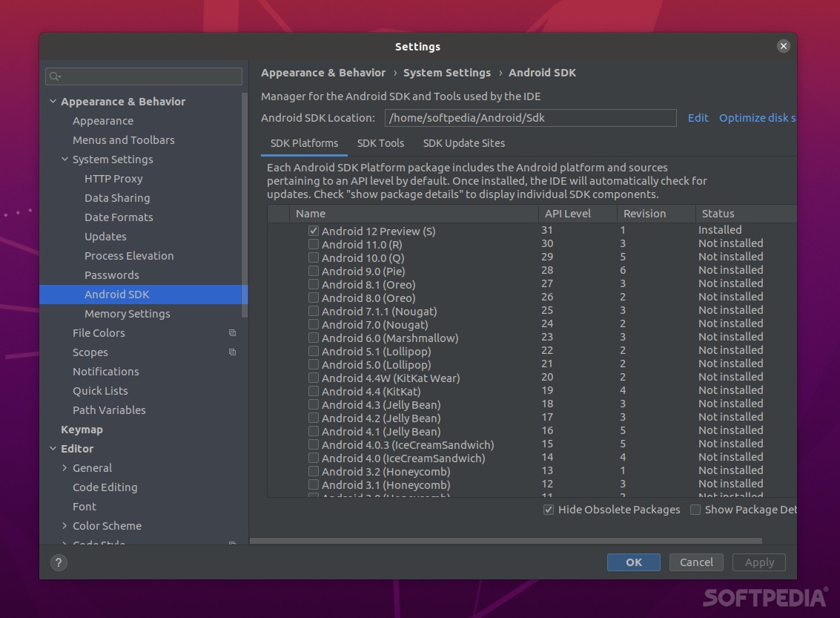Close the Settings dialog with X
Image resolution: width=840 pixels, height=618 pixels.
[783, 46]
